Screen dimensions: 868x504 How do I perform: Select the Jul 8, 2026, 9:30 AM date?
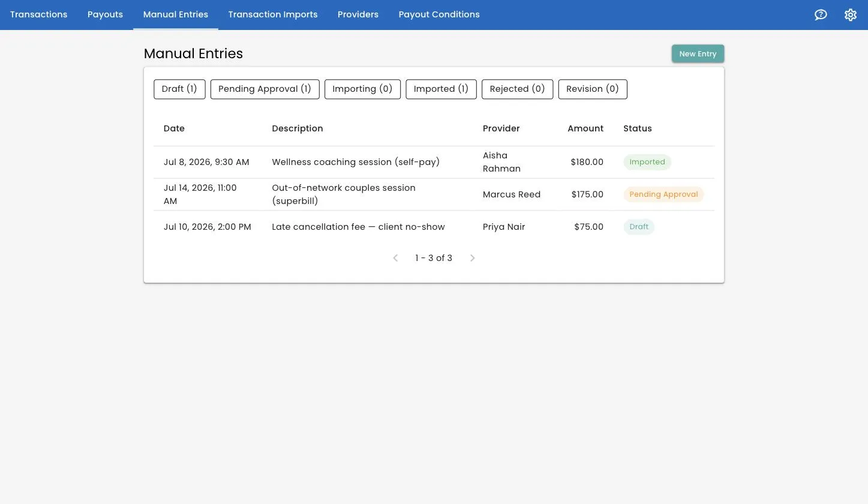206,162
